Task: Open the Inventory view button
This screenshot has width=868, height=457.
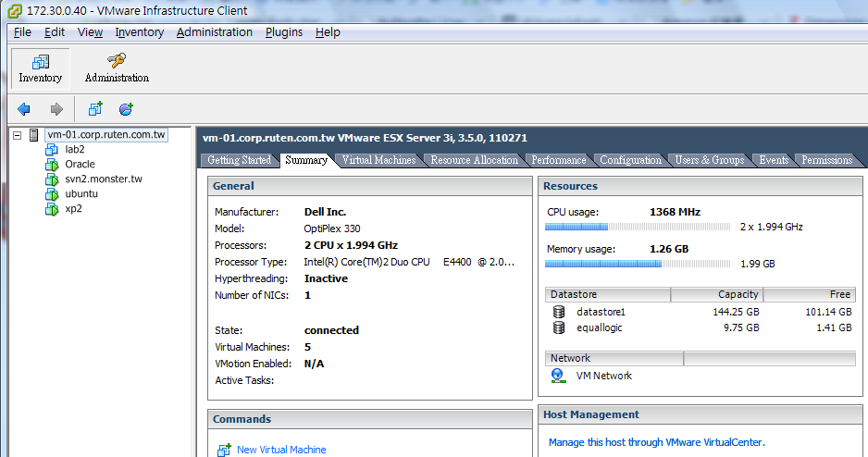Action: coord(41,68)
